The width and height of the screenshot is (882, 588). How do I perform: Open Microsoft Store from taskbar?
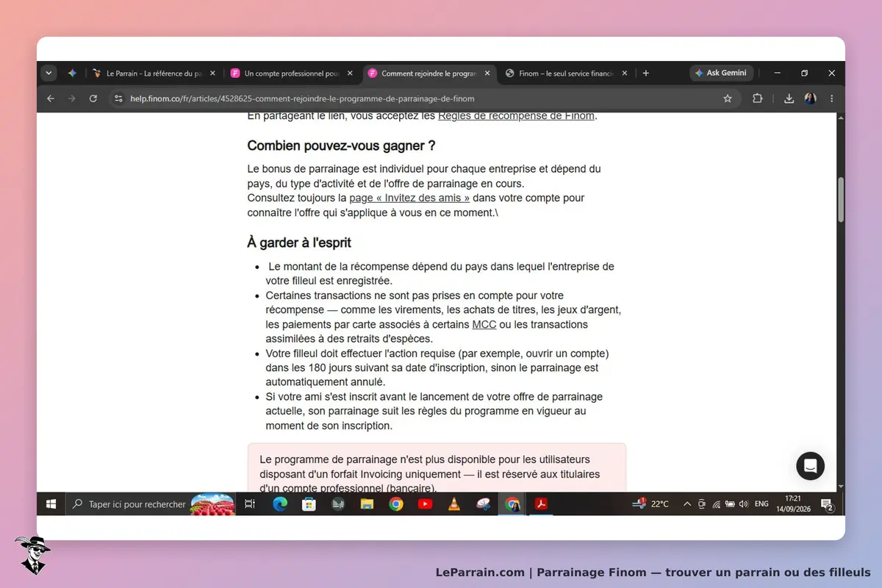(x=309, y=504)
